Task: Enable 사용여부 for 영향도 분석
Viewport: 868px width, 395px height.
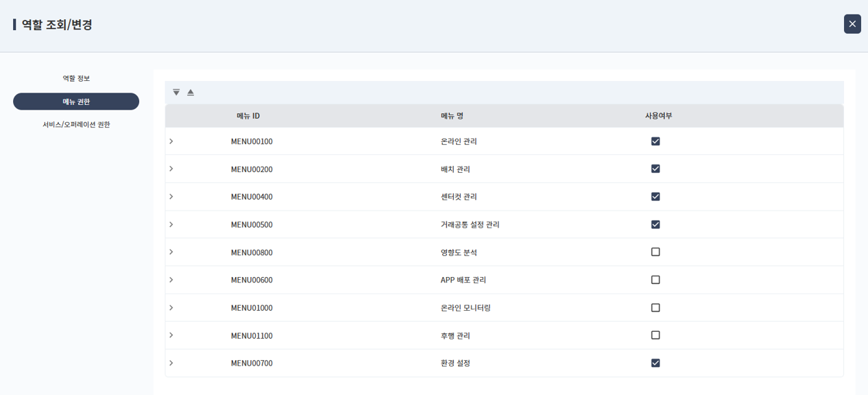Action: point(655,252)
